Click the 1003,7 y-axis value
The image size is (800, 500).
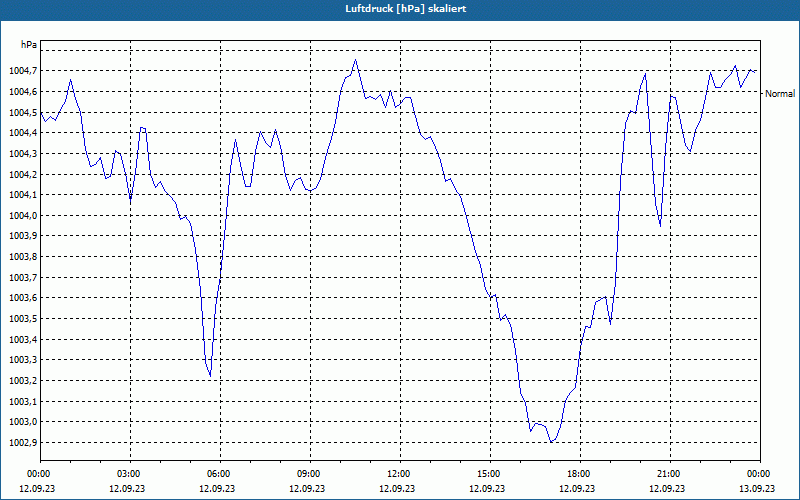(x=23, y=278)
